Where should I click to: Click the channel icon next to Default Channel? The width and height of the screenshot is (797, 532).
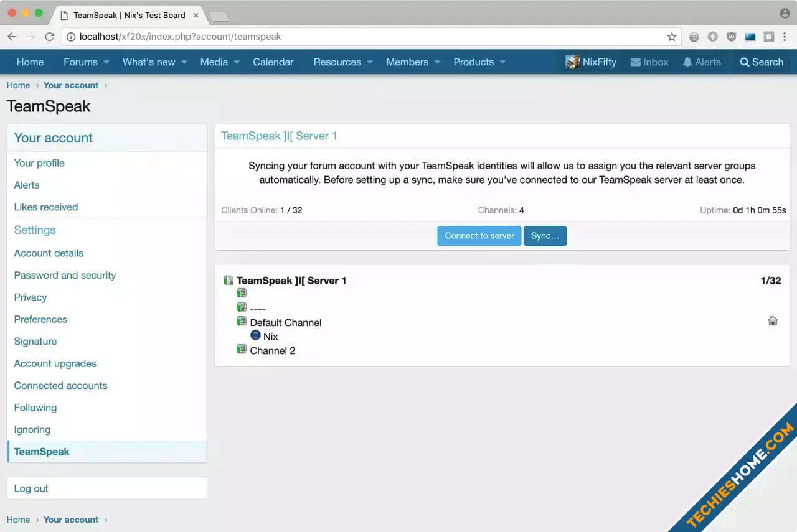[242, 321]
